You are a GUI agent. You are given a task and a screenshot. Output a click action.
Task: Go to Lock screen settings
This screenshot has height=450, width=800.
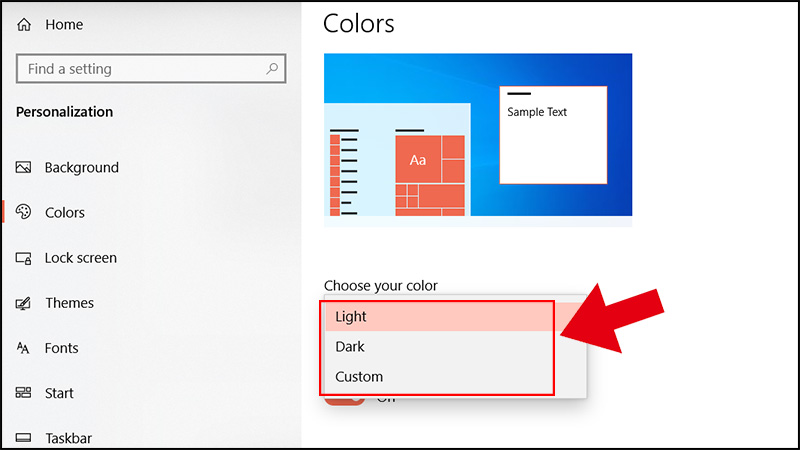coord(80,258)
